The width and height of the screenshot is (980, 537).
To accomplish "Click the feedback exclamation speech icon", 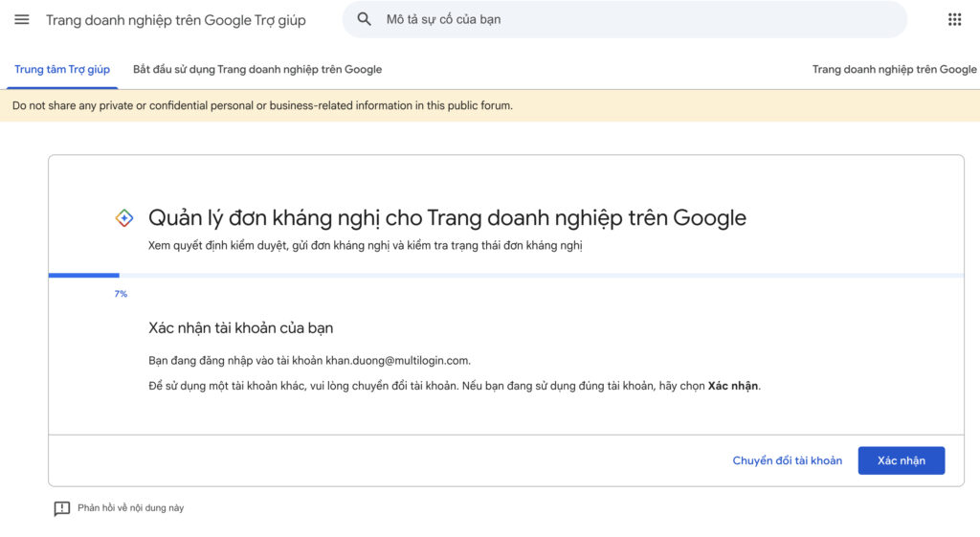I will [62, 508].
